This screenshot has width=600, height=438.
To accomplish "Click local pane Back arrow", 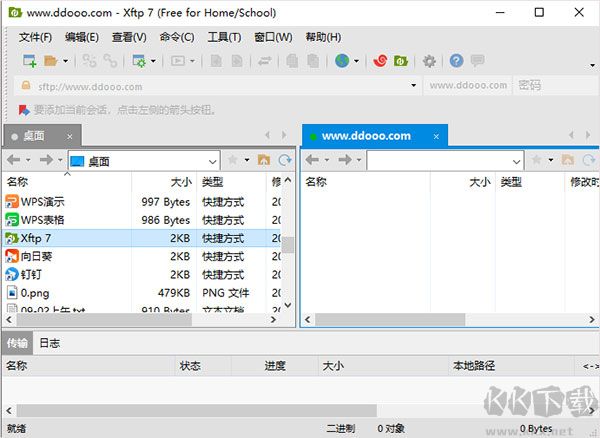I will (x=13, y=160).
